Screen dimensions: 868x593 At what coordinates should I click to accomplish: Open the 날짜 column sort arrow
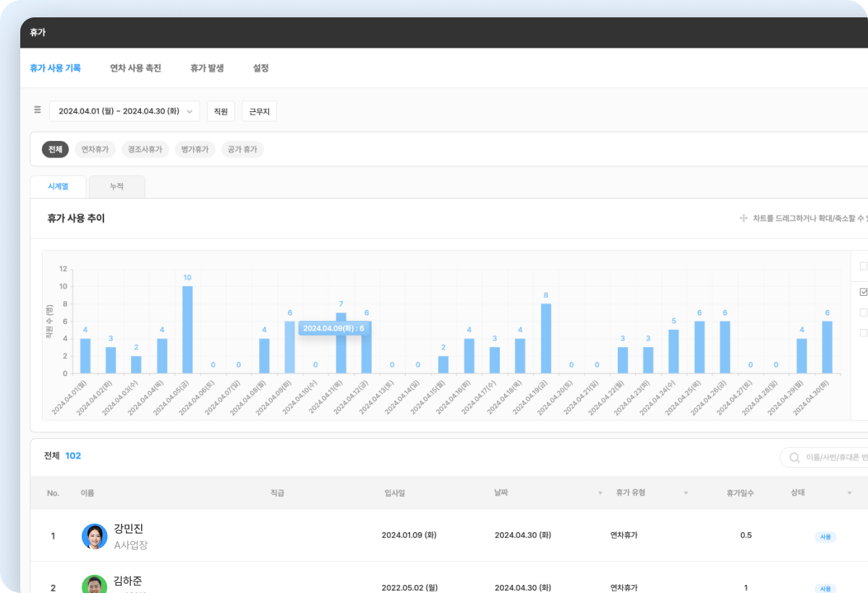pos(600,493)
